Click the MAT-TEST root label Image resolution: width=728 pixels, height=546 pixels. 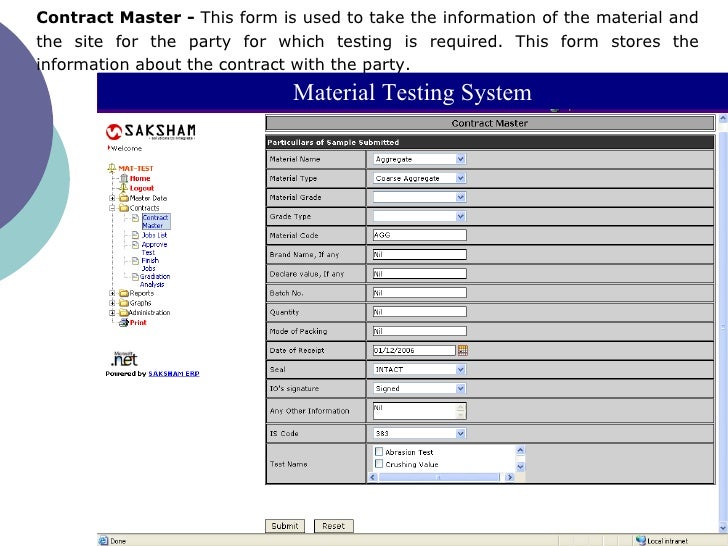tap(136, 169)
